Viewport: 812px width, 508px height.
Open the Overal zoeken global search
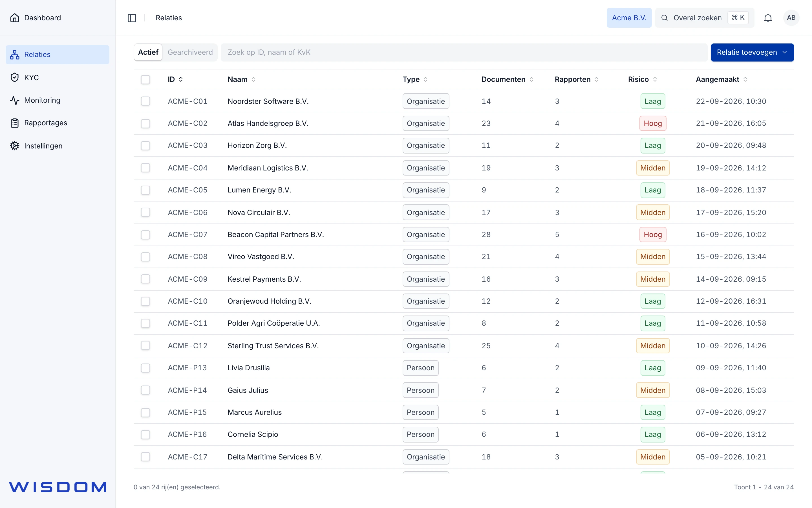click(x=704, y=18)
